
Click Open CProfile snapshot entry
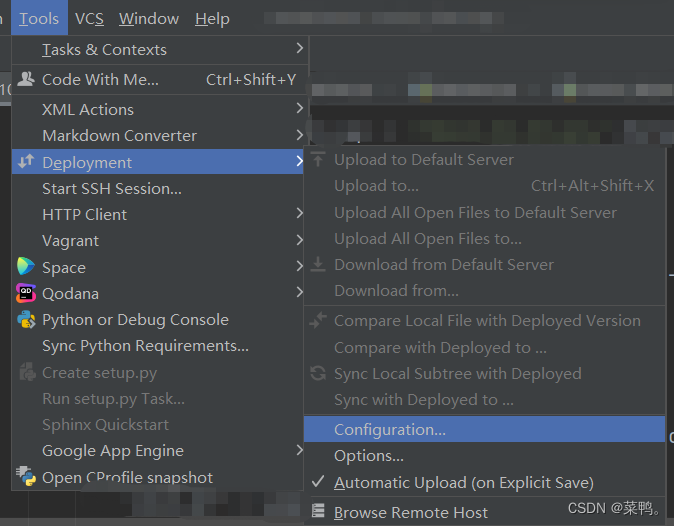157,477
